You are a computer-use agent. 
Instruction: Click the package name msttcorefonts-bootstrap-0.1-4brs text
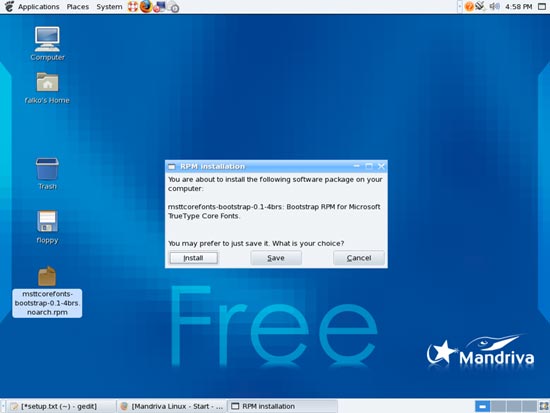point(225,207)
